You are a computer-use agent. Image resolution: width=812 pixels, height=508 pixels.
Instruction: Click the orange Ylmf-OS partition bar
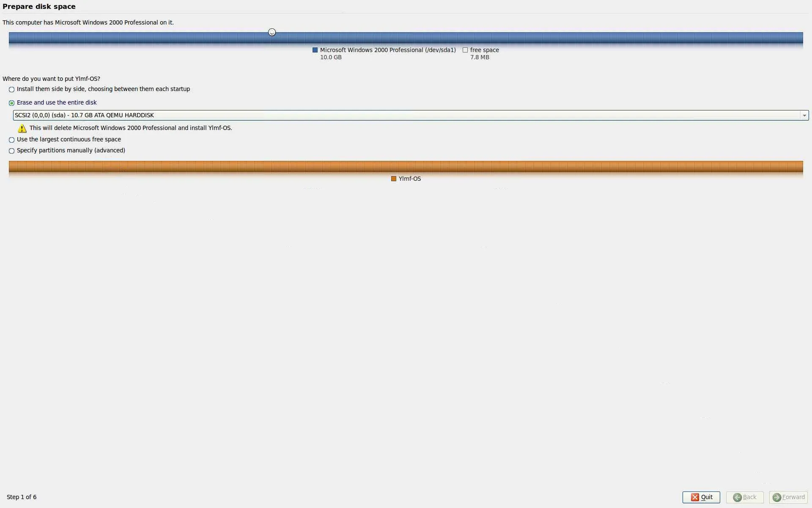click(406, 166)
